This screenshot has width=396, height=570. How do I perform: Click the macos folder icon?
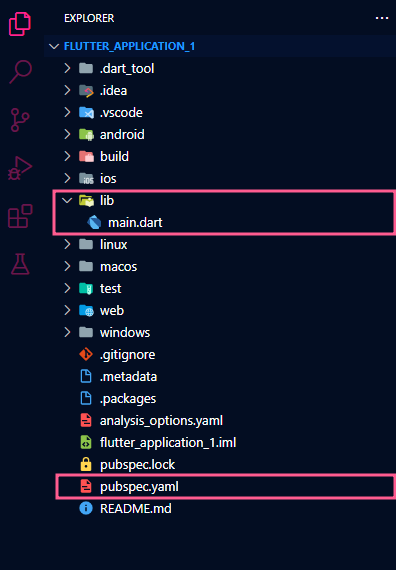coord(86,266)
